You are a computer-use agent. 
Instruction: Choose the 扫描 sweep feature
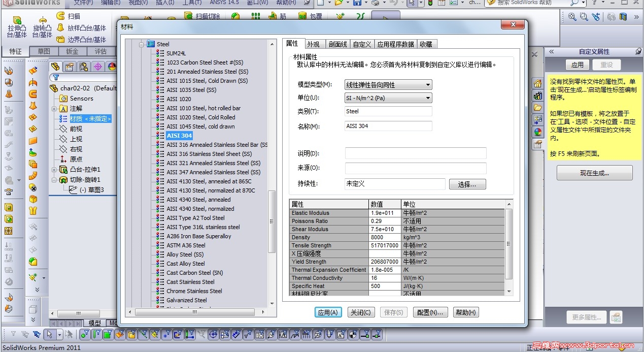(68, 16)
